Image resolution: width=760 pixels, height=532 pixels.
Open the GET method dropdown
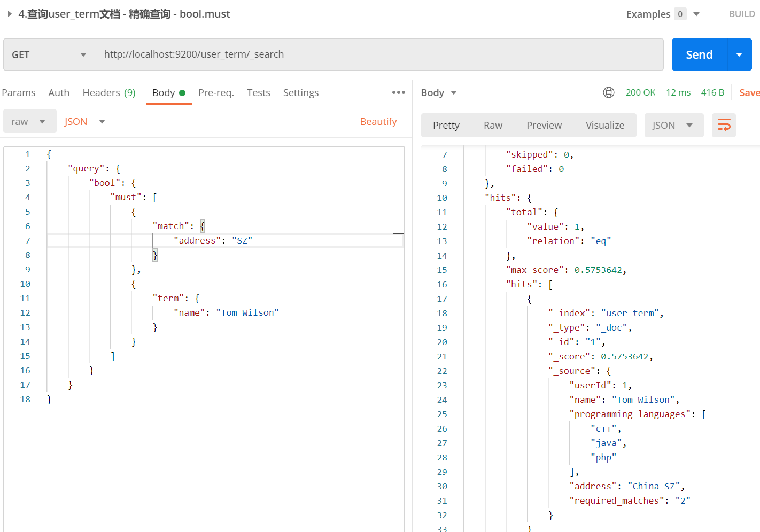[x=50, y=54]
